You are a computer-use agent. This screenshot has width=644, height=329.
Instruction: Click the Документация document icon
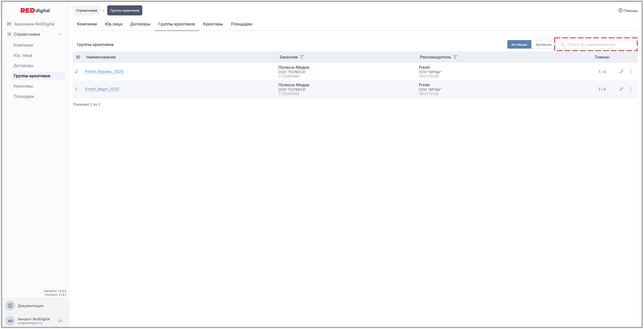10,306
